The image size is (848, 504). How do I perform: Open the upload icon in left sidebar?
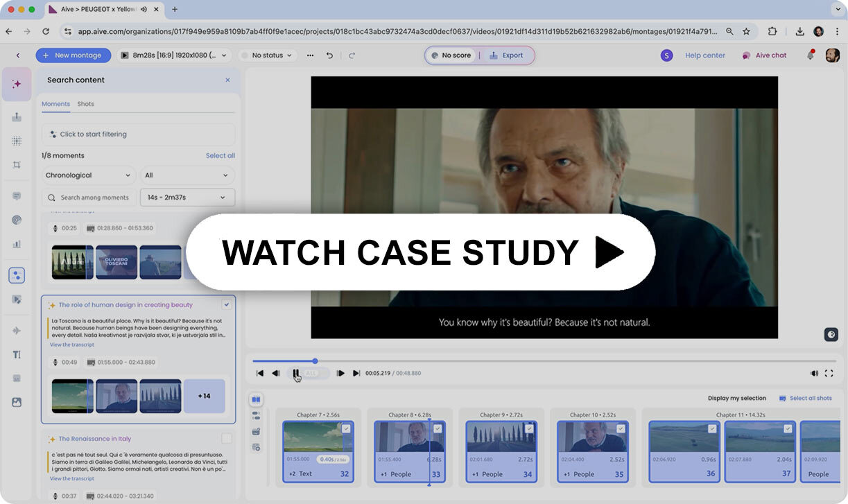[x=17, y=117]
